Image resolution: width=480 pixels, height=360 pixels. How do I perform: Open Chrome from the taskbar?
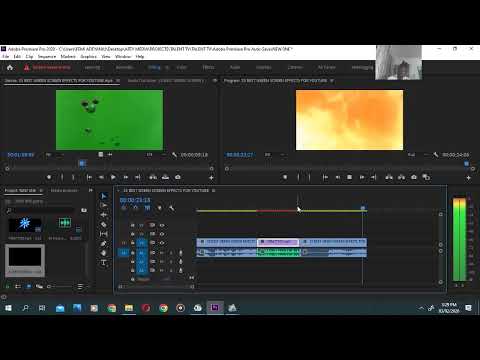click(163, 308)
